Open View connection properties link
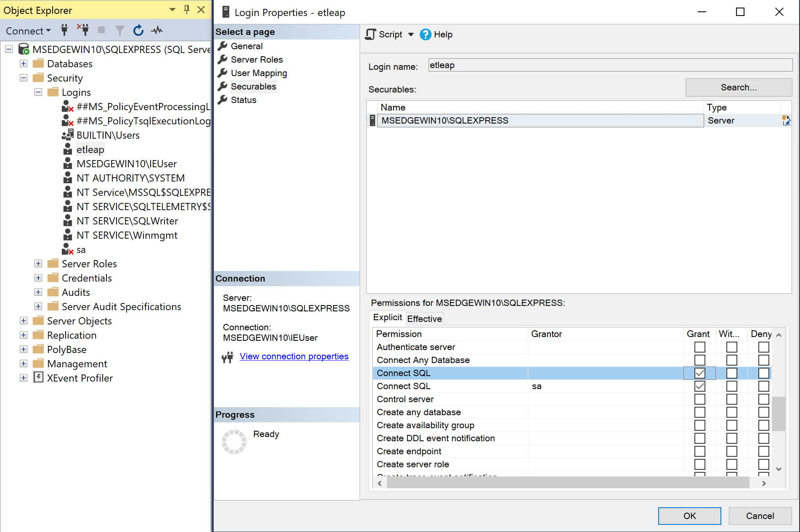This screenshot has width=800, height=532. tap(294, 356)
